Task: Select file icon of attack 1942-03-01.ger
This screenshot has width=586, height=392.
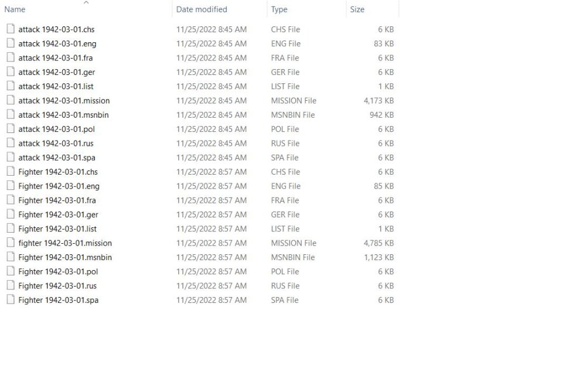Action: [x=11, y=71]
